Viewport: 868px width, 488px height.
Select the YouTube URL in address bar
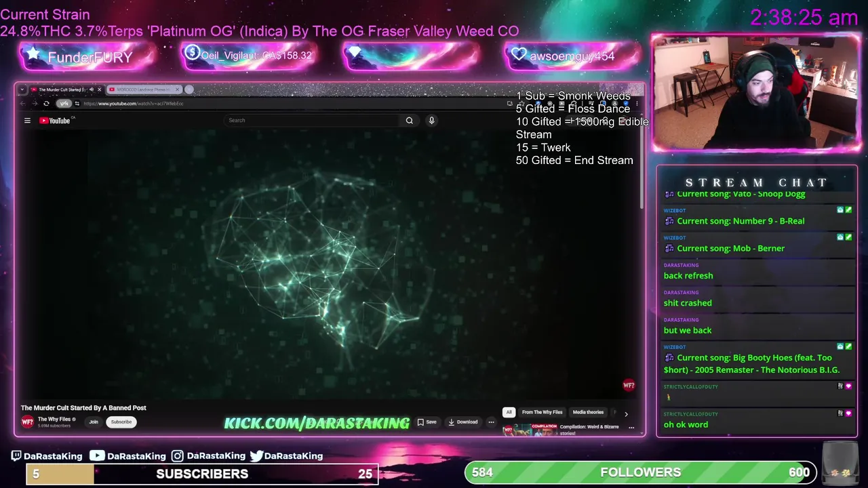click(x=134, y=104)
